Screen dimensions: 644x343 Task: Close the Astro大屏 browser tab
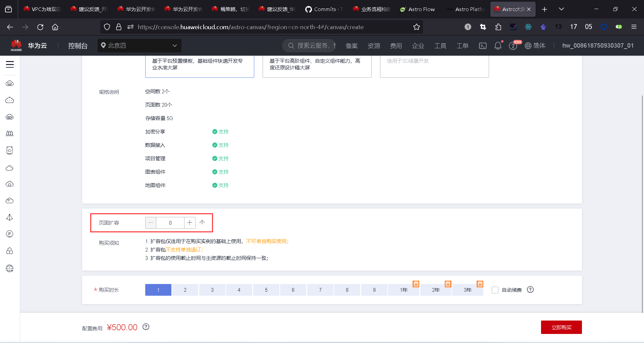[x=529, y=9]
